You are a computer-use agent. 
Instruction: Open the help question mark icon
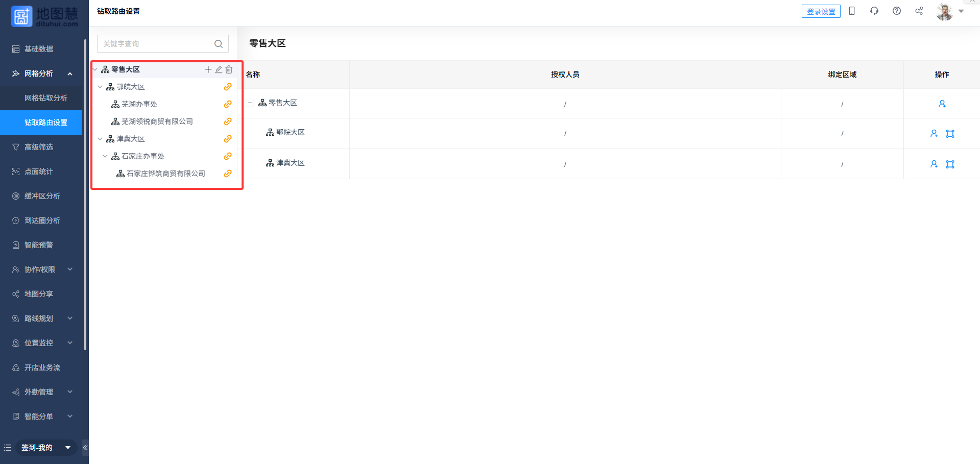[896, 11]
